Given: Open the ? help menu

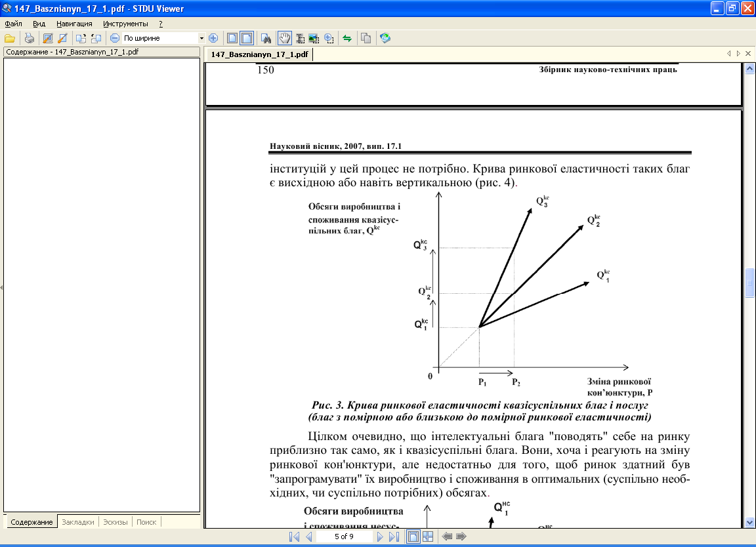Looking at the screenshot, I should tap(161, 24).
